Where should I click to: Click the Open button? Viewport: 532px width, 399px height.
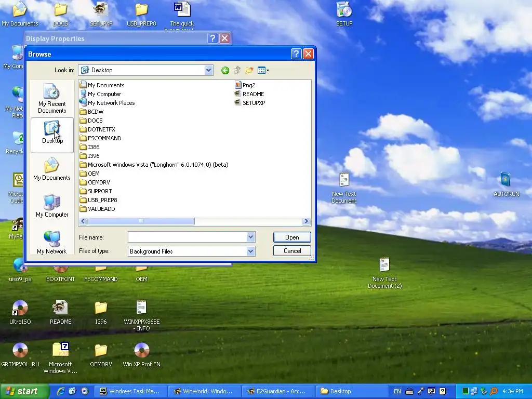point(292,237)
